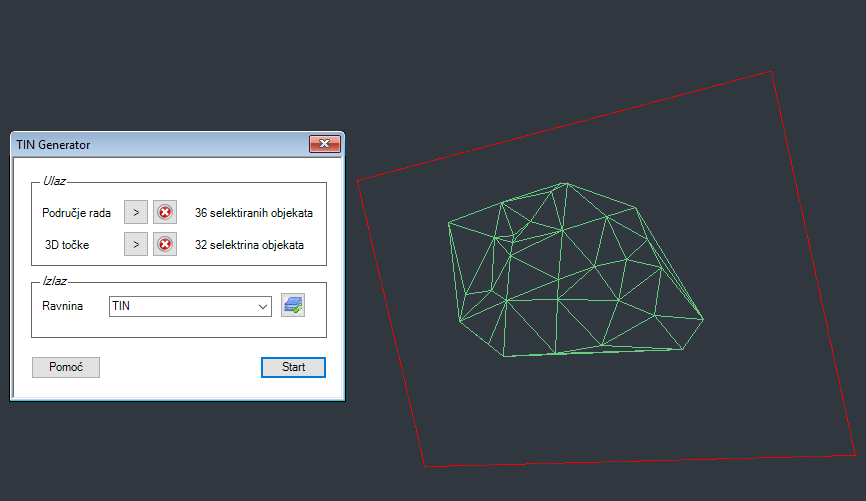The width and height of the screenshot is (866, 501).
Task: Select objects for Područje rada using the > button
Action: coord(136,212)
